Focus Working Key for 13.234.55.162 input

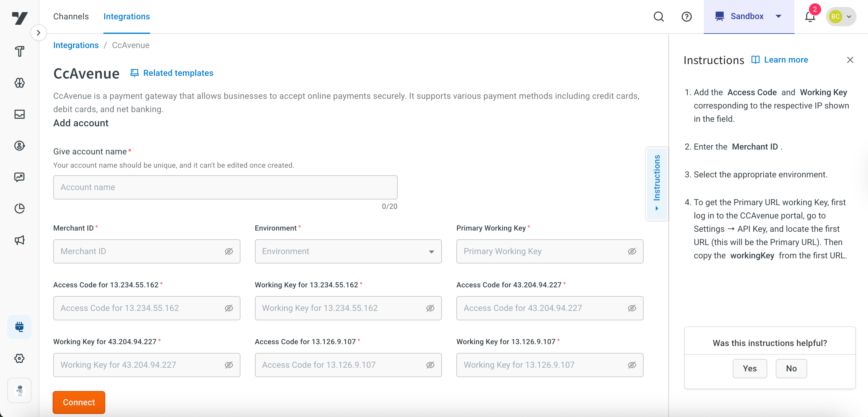coord(348,308)
